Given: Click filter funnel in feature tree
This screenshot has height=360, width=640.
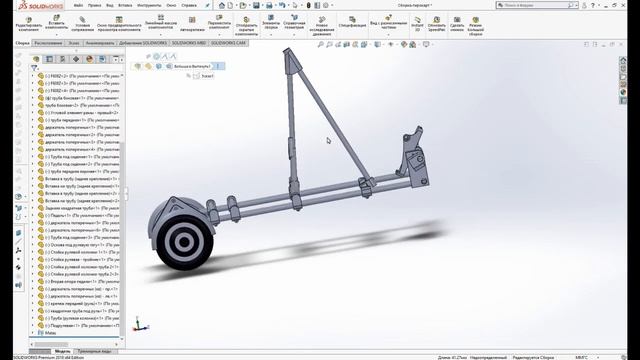Looking at the screenshot, I should (34, 68).
